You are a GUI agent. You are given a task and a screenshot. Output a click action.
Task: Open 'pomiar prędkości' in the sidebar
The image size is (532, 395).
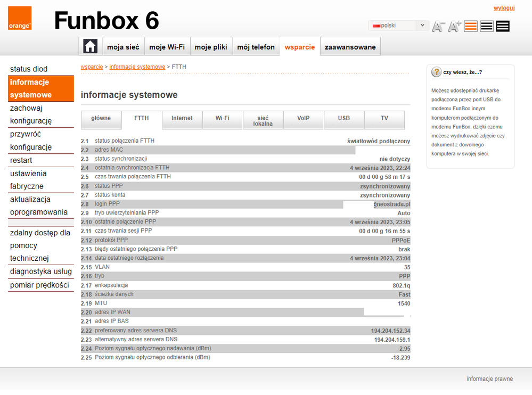point(39,285)
